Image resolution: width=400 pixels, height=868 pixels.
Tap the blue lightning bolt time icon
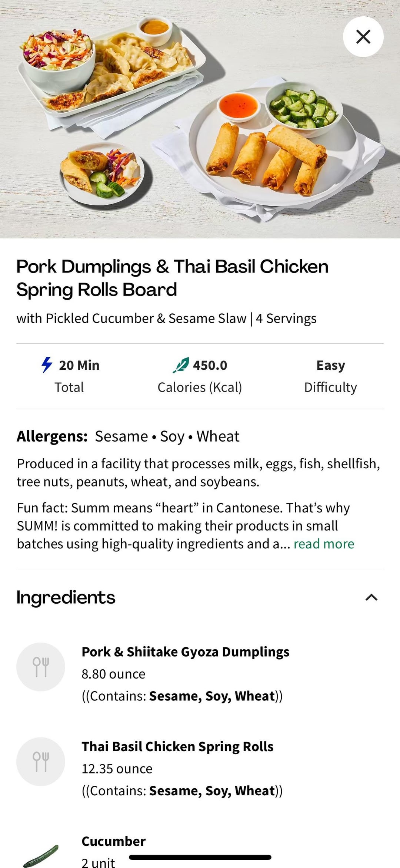click(x=47, y=365)
